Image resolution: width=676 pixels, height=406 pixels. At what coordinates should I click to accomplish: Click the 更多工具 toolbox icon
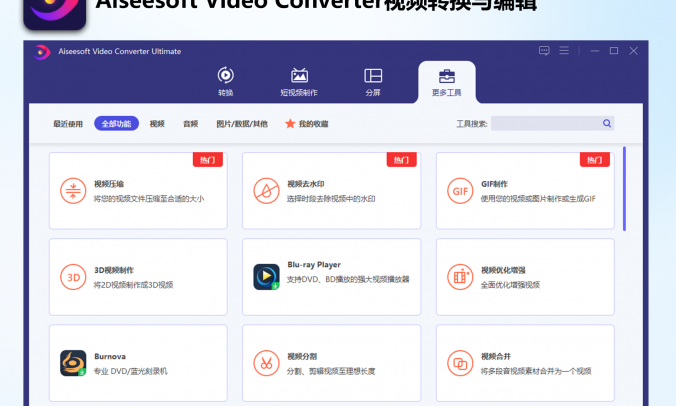(x=447, y=76)
